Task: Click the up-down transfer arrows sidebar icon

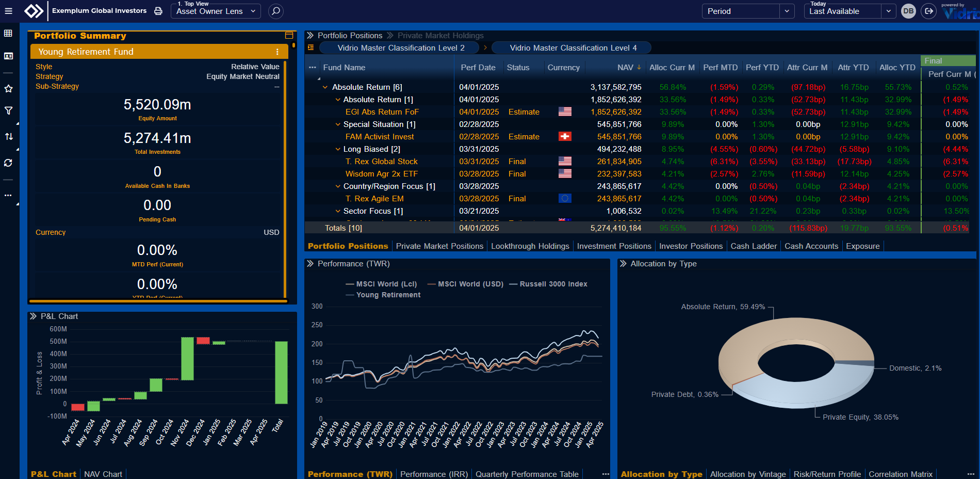Action: pos(8,137)
